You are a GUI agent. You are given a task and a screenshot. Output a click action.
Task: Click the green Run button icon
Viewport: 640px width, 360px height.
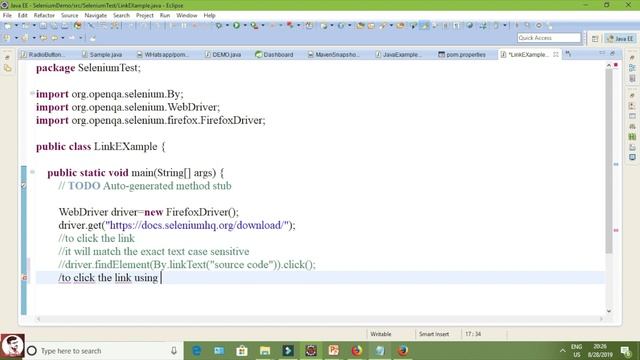(236, 25)
